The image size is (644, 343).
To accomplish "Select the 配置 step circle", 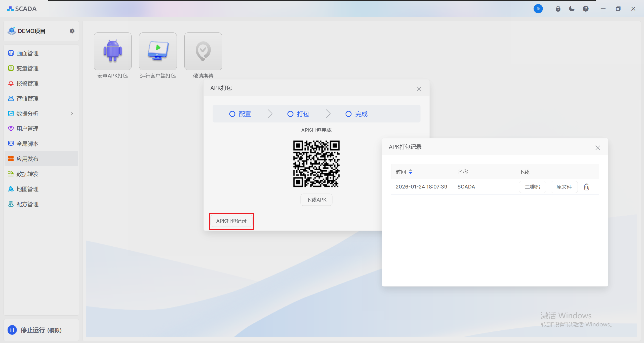I will coord(232,114).
